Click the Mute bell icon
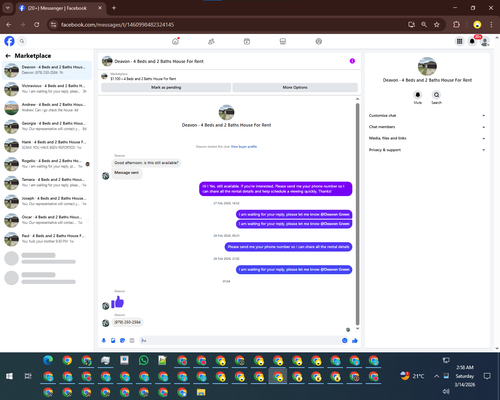 point(418,95)
